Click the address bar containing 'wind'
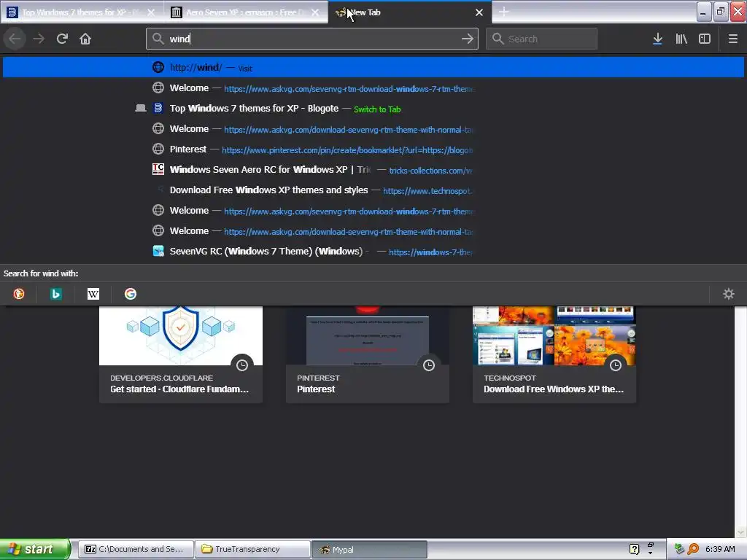 tap(312, 39)
